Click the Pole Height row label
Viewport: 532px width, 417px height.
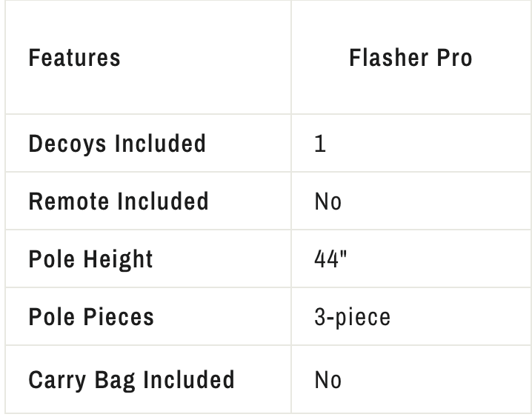pyautogui.click(x=90, y=259)
